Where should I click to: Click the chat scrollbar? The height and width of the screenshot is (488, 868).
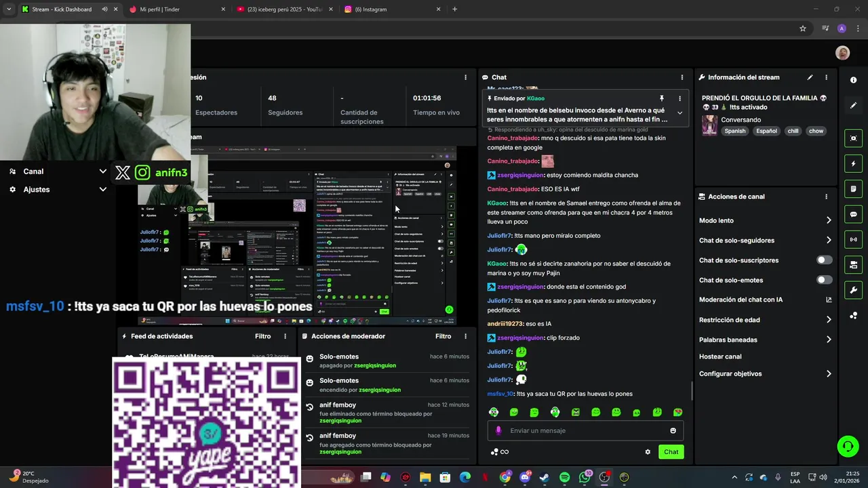click(x=691, y=390)
